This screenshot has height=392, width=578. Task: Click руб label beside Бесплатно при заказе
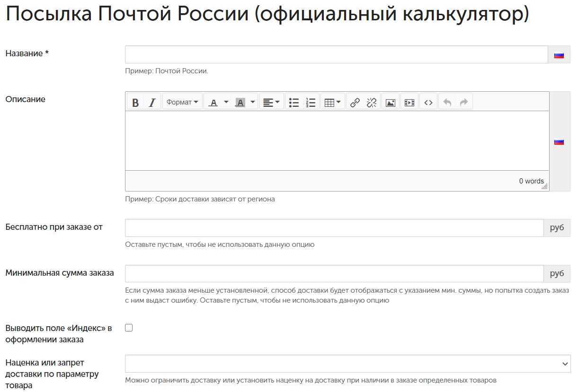(x=557, y=228)
